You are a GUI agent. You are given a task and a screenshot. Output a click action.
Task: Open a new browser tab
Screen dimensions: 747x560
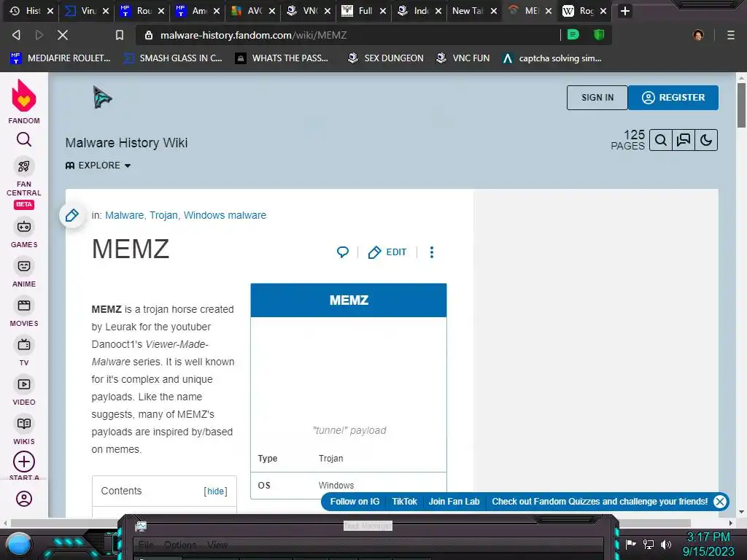click(x=625, y=11)
